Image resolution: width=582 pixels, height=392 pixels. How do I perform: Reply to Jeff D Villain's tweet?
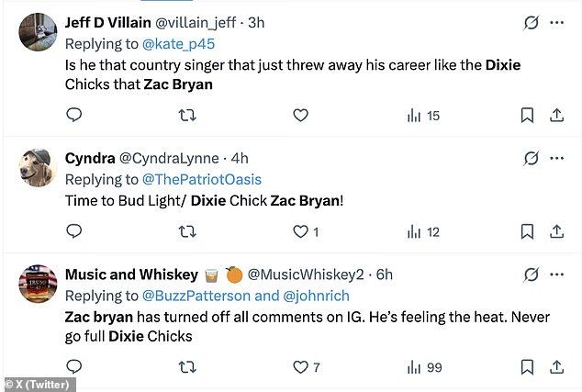(x=74, y=115)
